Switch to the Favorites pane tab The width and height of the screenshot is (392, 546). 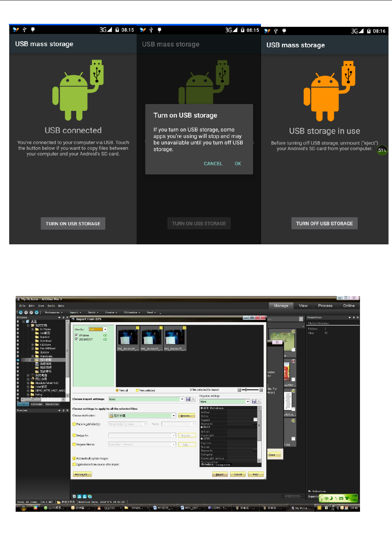click(52, 404)
